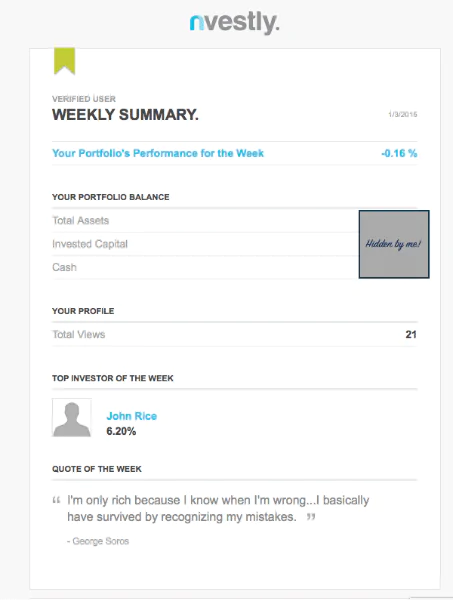Click the 6.20% top investor return
Image resolution: width=453 pixels, height=600 pixels.
(121, 431)
